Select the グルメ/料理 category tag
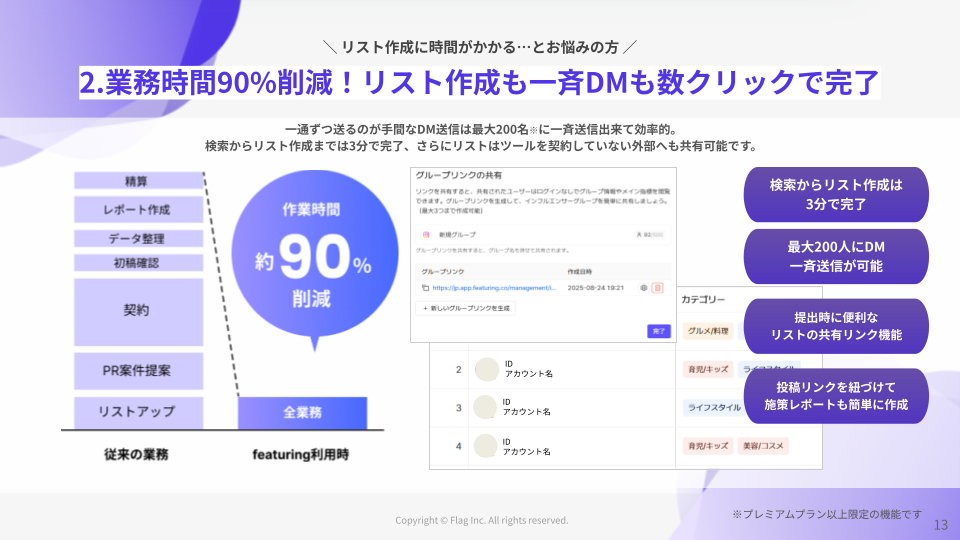Screen dimensions: 960x540 708,331
